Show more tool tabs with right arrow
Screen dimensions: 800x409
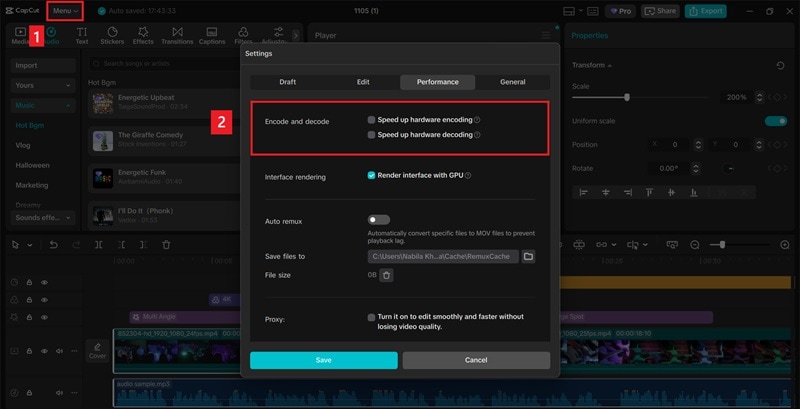tap(295, 35)
